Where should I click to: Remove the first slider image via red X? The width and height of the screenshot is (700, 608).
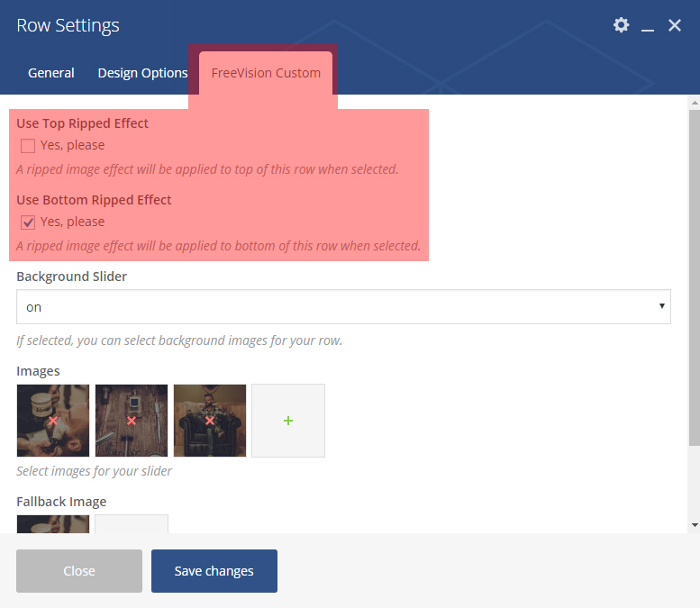[x=53, y=421]
